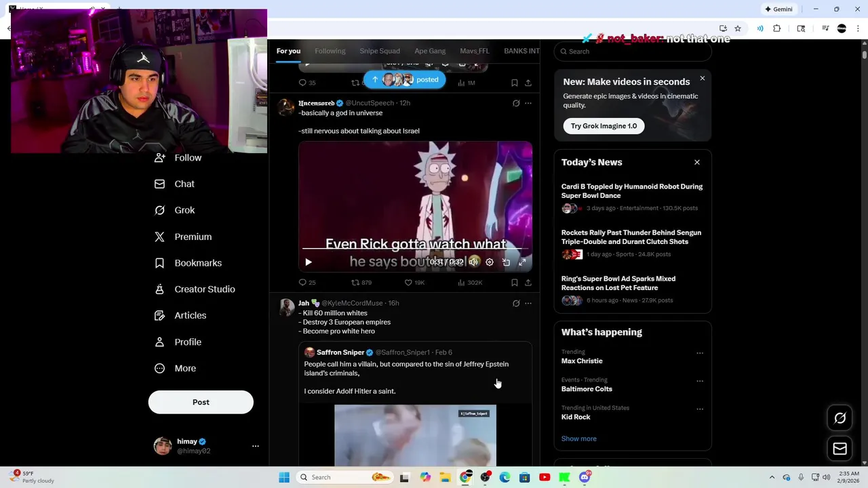Dismiss the Grok Imagine promo card
The image size is (868, 488).
(x=703, y=79)
